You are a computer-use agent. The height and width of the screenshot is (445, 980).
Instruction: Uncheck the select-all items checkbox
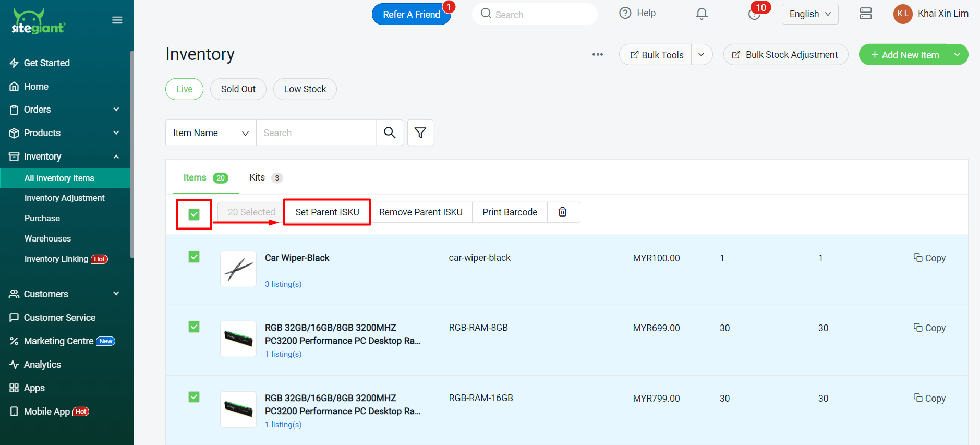194,214
